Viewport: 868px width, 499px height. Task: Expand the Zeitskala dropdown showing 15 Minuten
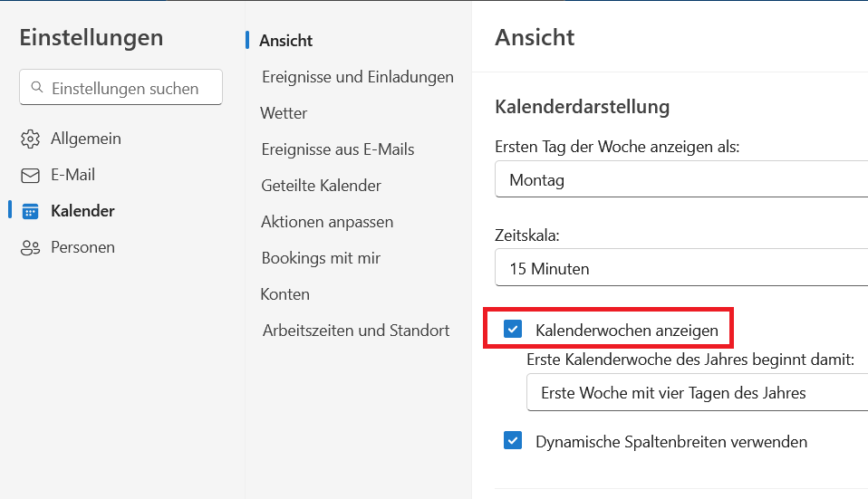pos(681,269)
